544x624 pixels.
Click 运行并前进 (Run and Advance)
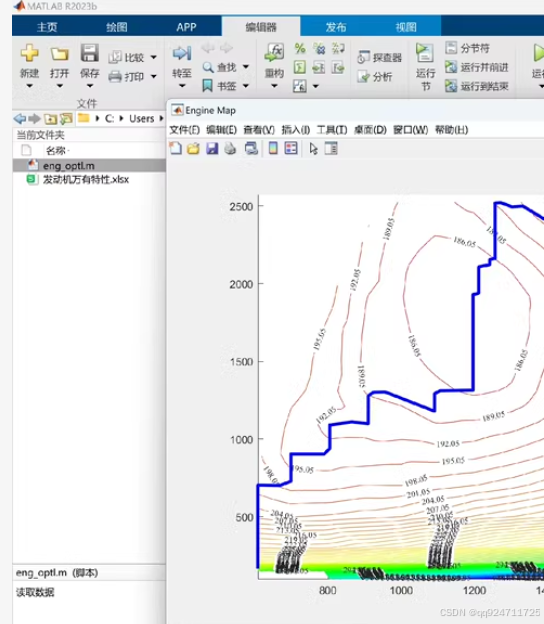[477, 67]
